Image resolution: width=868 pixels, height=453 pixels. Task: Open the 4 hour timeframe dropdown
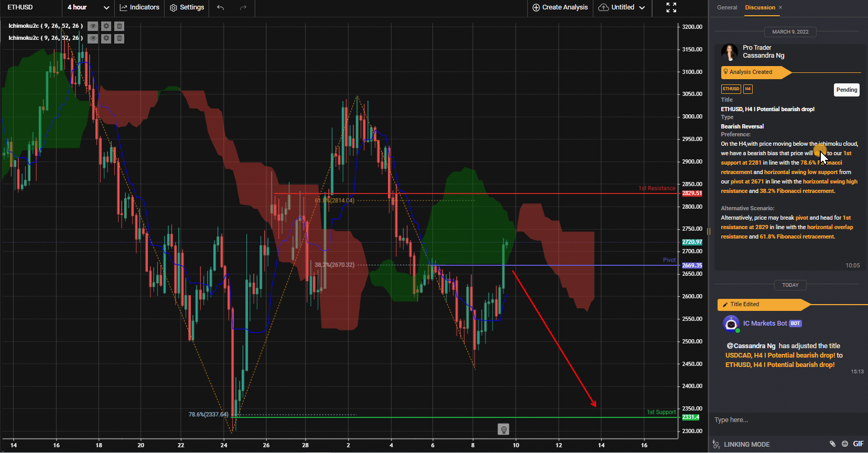pyautogui.click(x=88, y=7)
